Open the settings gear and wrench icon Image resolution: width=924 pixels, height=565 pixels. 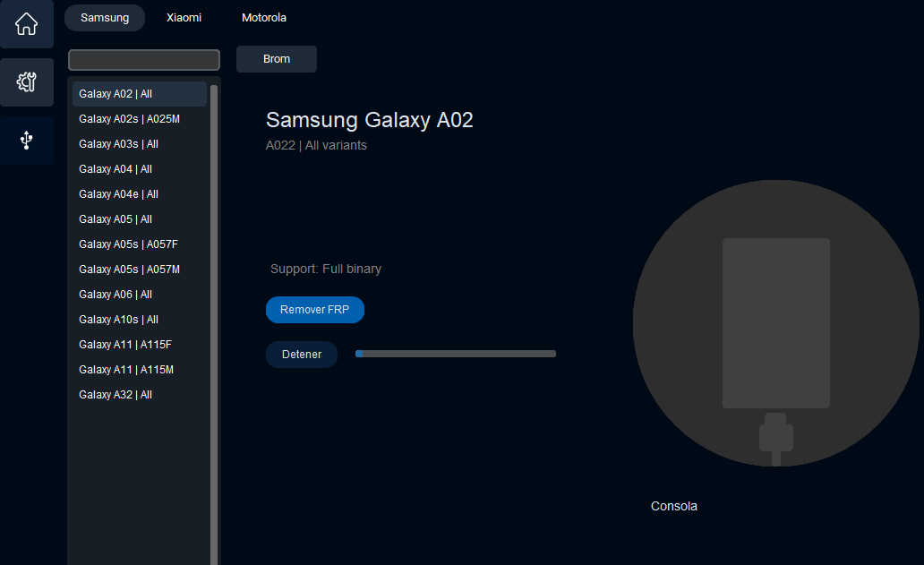pyautogui.click(x=27, y=81)
